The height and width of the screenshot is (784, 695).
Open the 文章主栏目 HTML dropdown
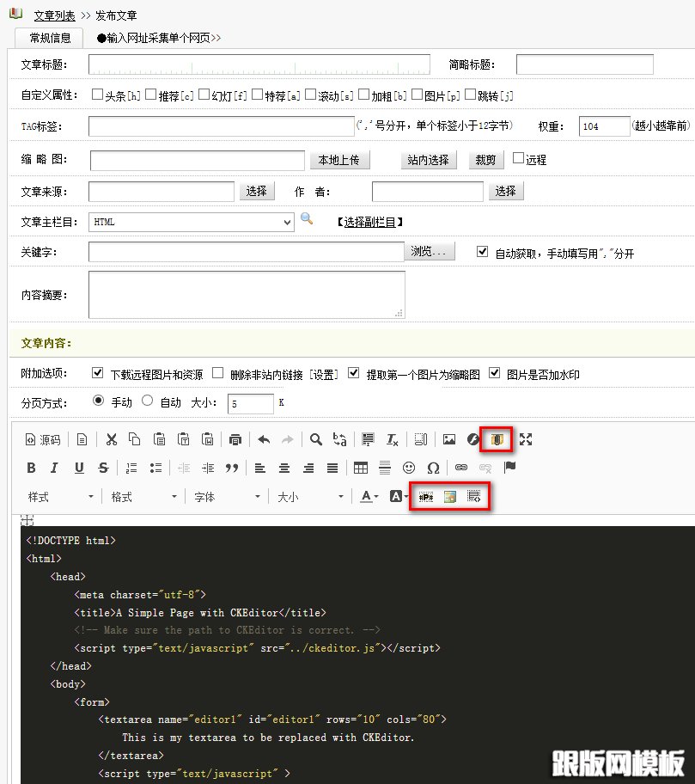[x=192, y=222]
